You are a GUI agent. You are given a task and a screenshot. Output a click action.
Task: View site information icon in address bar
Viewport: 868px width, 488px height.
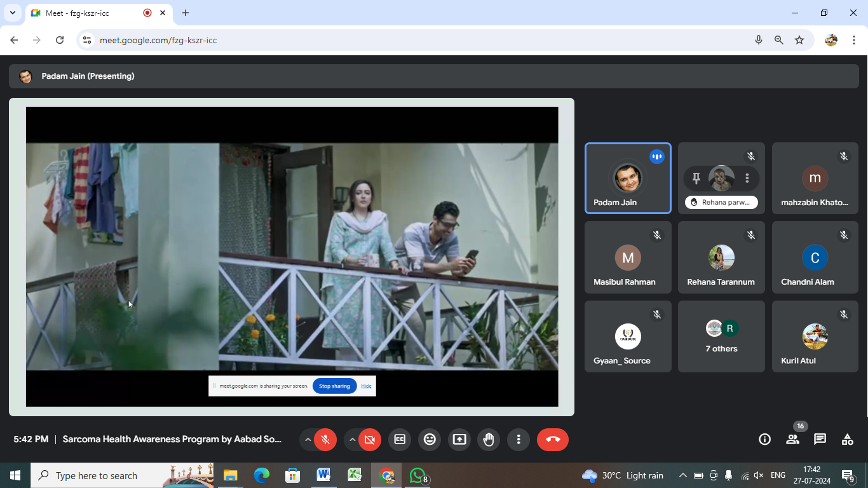click(x=88, y=40)
